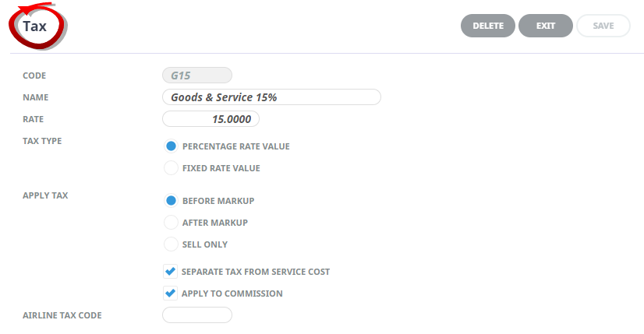Choose Before Markup for apply tax
This screenshot has width=644, height=334.
coord(172,201)
